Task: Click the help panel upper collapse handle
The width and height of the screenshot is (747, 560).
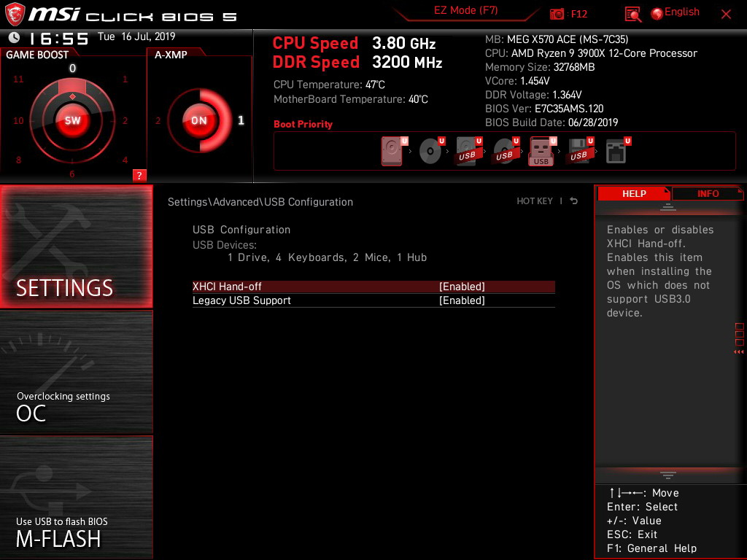Action: pos(668,206)
